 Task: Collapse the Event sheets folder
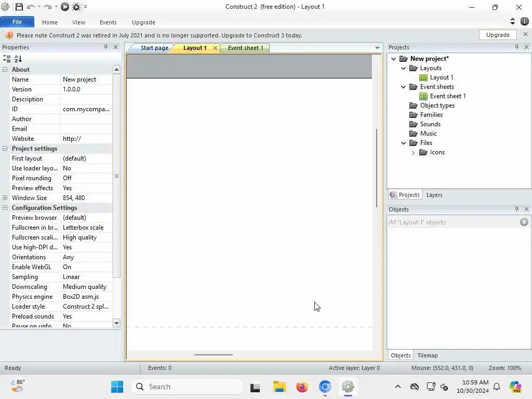tap(403, 87)
